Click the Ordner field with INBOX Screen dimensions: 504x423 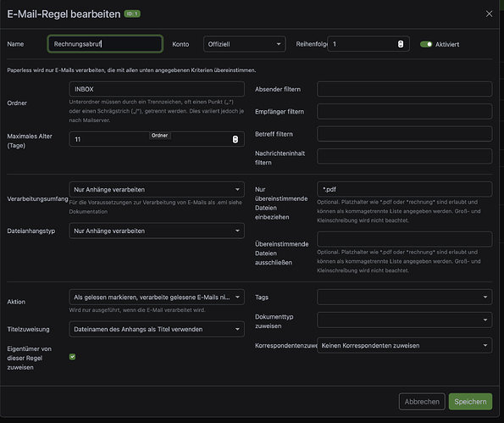(x=157, y=89)
